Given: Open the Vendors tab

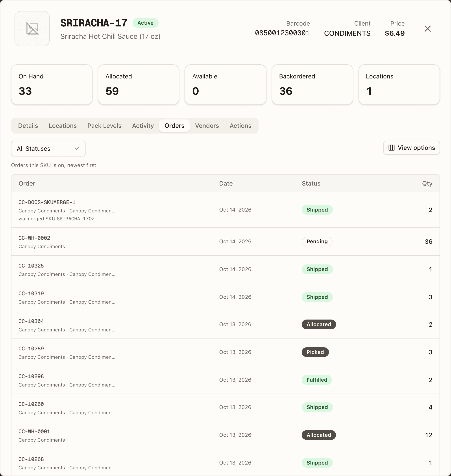Looking at the screenshot, I should tap(207, 126).
